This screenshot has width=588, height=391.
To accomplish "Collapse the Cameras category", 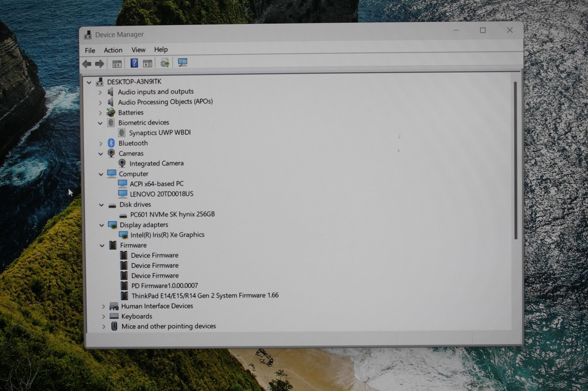I will (x=101, y=154).
